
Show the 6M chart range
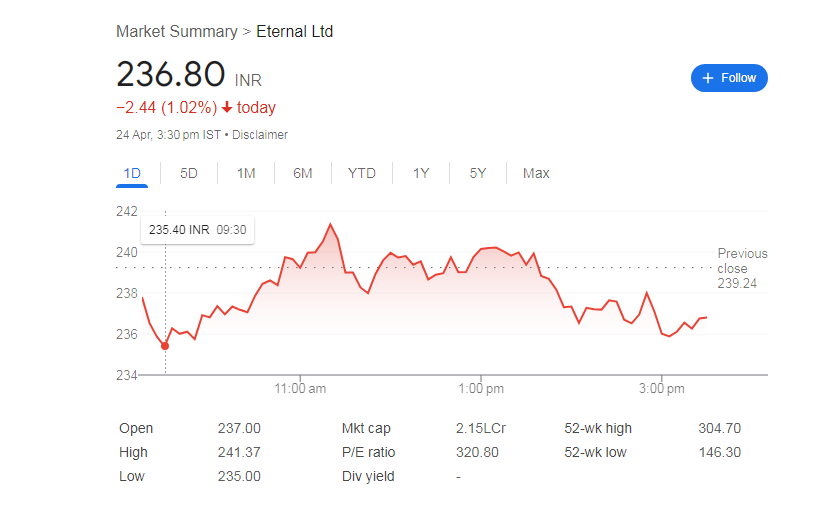tap(303, 173)
